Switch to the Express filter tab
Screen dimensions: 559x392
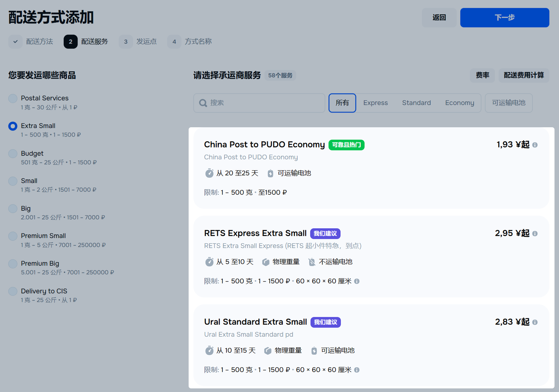[375, 103]
